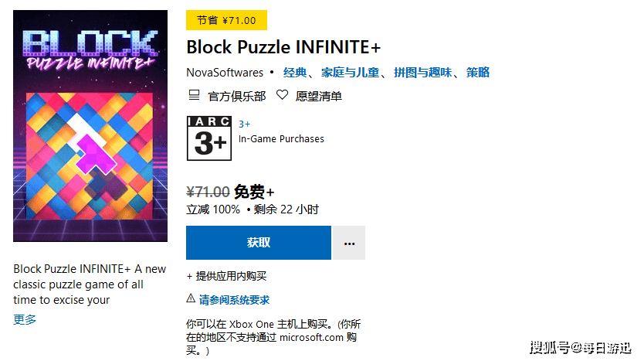The height and width of the screenshot is (361, 644).
Task: Expand description with 更多 link
Action: (x=25, y=320)
